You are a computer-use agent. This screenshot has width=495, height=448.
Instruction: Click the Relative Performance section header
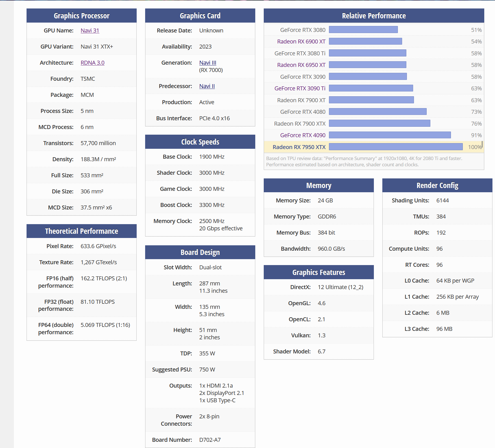pos(374,16)
